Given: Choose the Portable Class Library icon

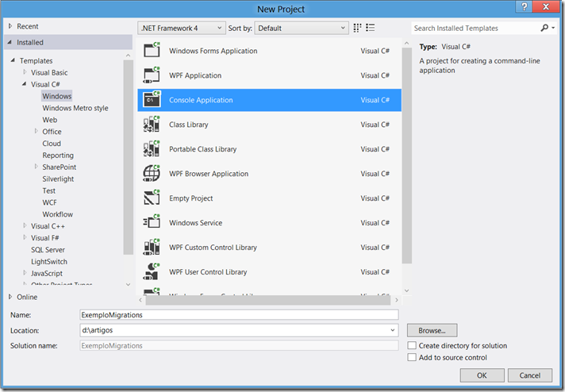Looking at the screenshot, I should click(x=152, y=149).
